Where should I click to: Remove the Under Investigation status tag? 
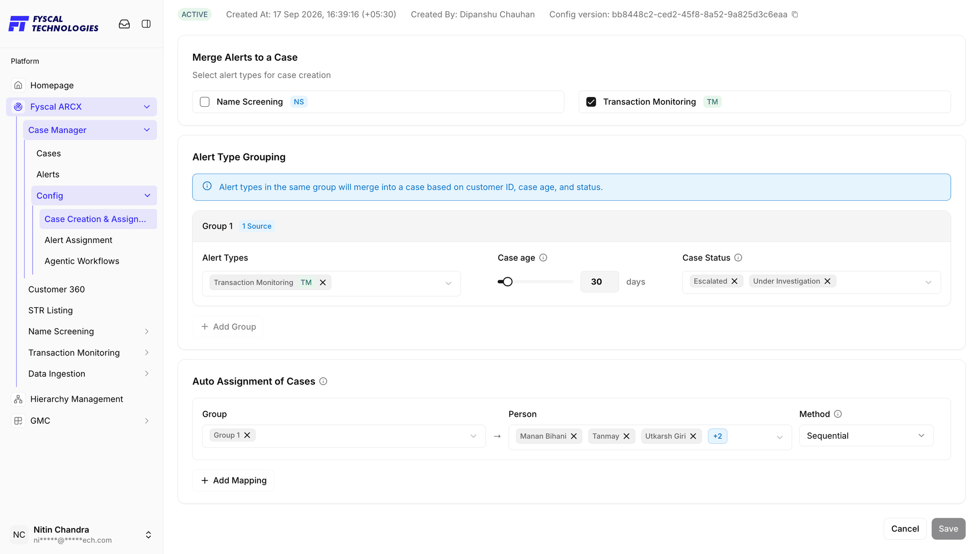[x=827, y=281]
